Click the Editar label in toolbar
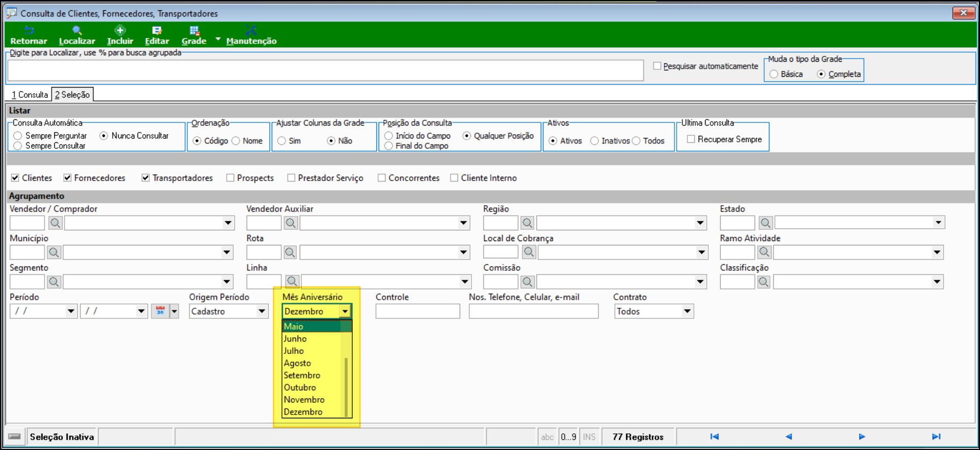This screenshot has height=450, width=980. point(157,41)
